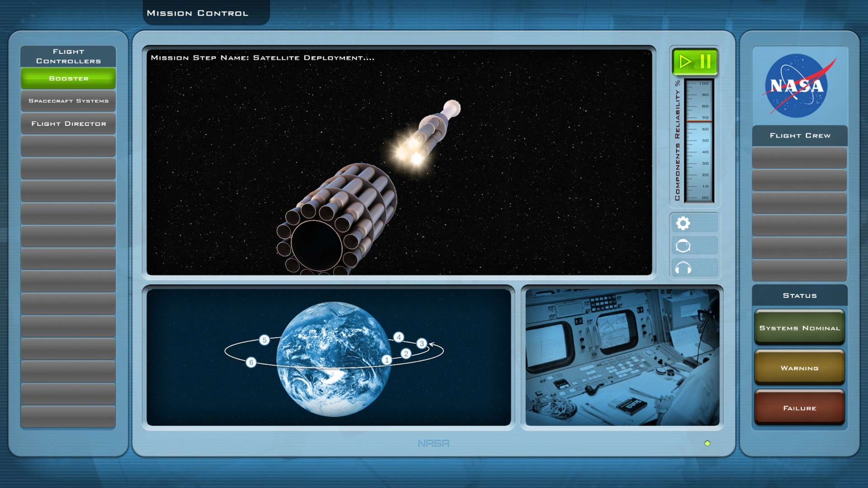
Task: Toggle the Failure status indicator
Action: click(x=799, y=408)
